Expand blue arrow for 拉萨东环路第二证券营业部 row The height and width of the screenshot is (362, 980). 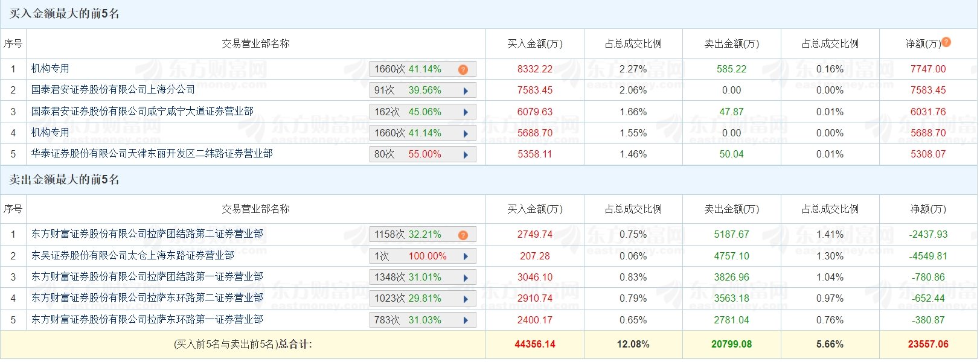(x=466, y=299)
